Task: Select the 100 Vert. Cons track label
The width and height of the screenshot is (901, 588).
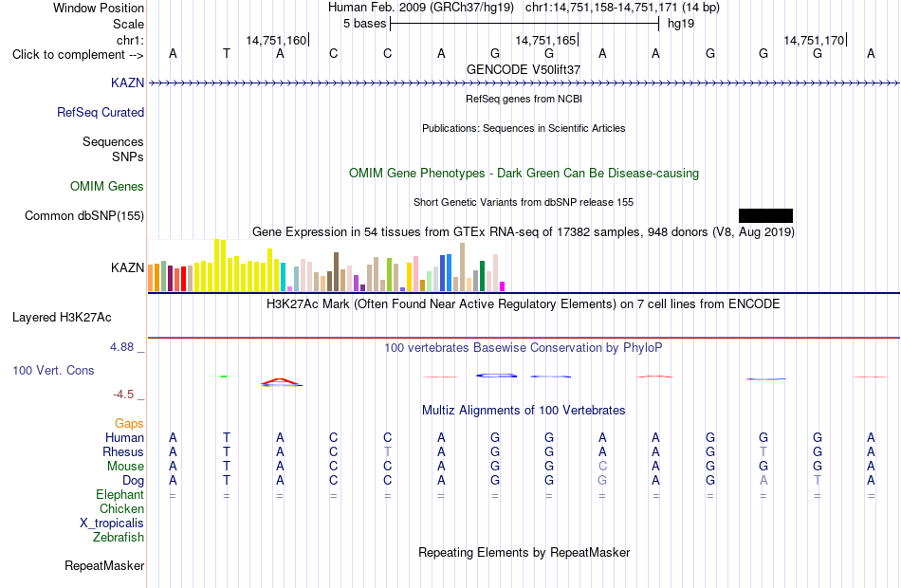Action: point(53,370)
